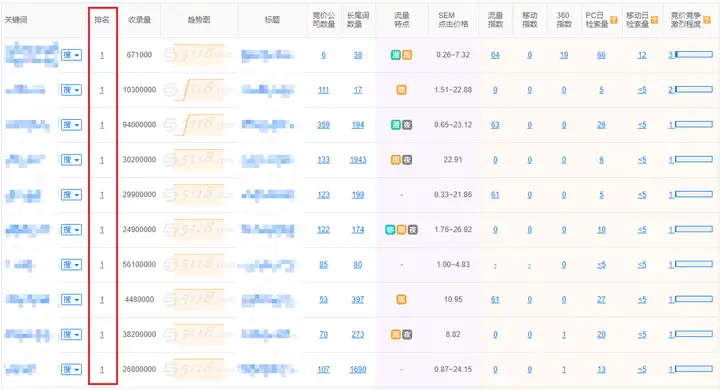Screen dimensions: 720x390
Task: Click 360 index link 19
Action: pos(564,55)
